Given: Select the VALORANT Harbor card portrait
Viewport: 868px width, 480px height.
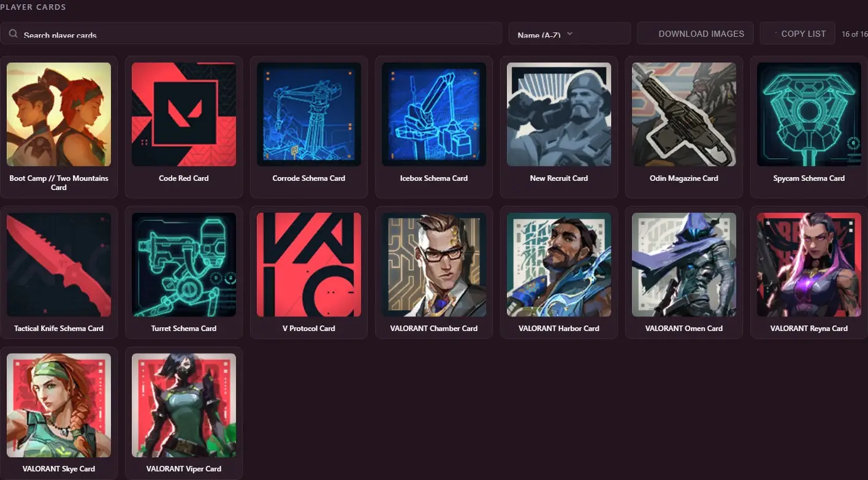Looking at the screenshot, I should [x=559, y=265].
